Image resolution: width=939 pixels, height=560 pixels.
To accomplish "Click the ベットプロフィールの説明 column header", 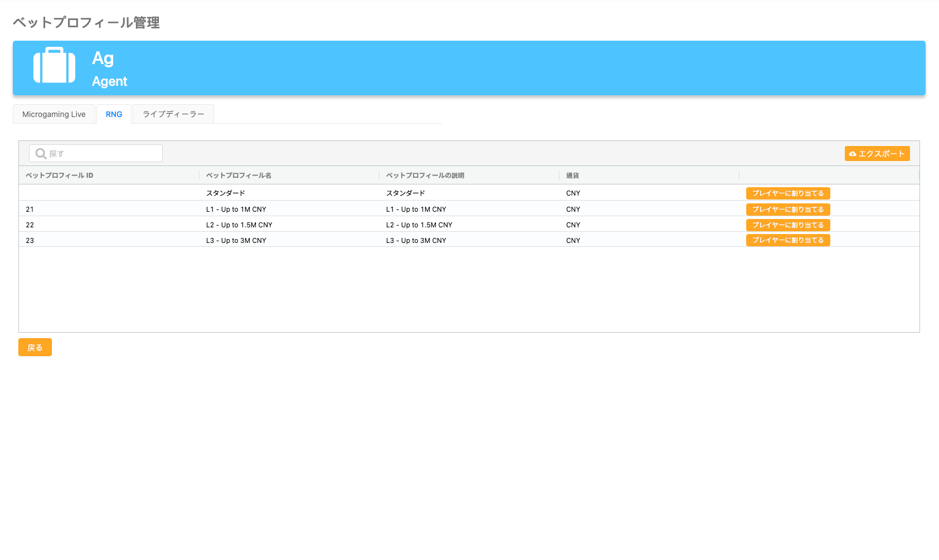I will pos(425,176).
